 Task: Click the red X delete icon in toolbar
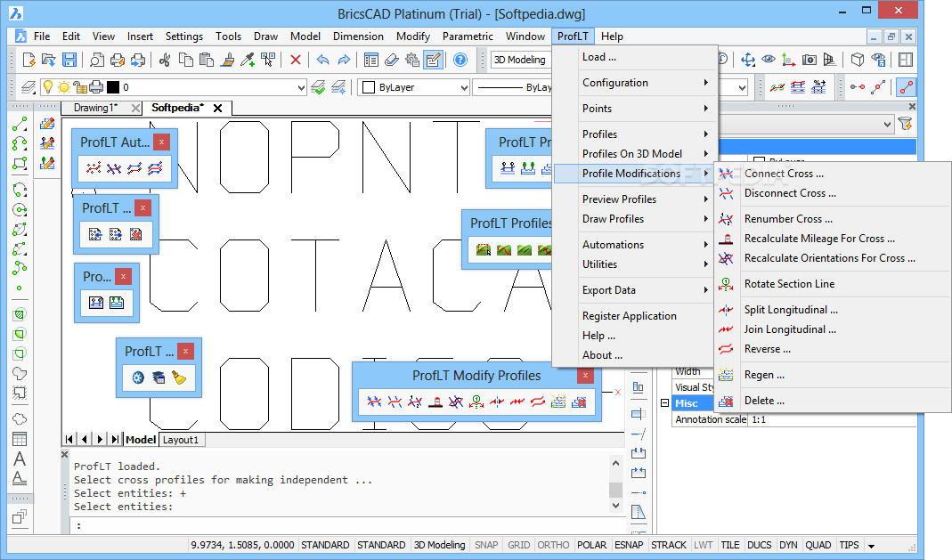pos(295,60)
